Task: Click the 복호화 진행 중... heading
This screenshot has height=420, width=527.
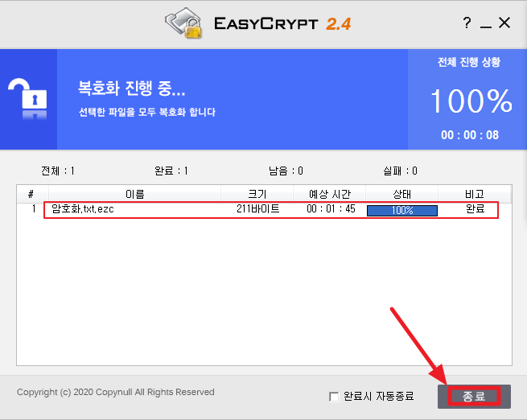Action: point(131,88)
